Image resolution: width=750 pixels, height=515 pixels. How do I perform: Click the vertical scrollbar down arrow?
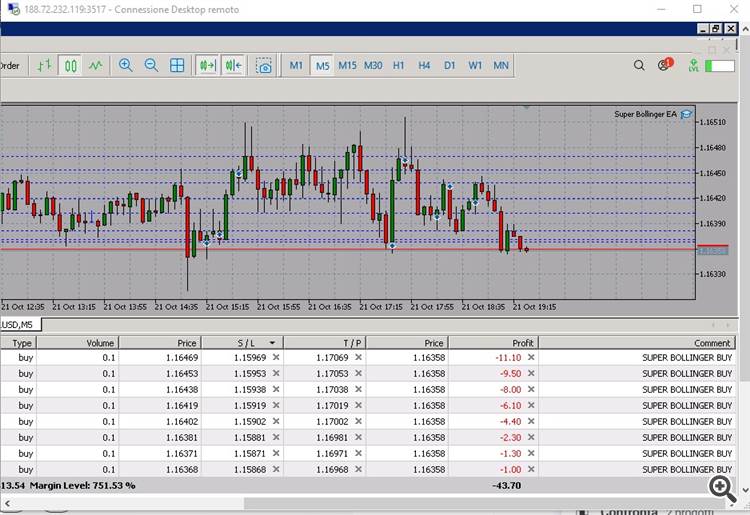pyautogui.click(x=745, y=490)
